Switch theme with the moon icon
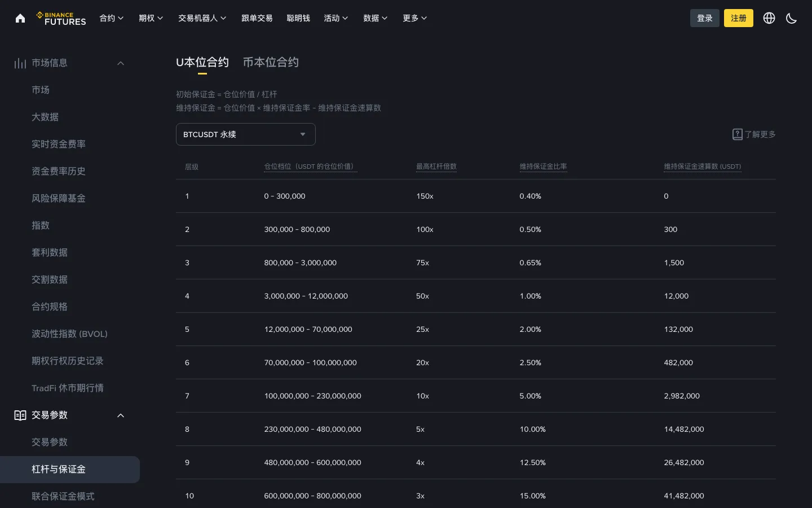 click(x=792, y=18)
